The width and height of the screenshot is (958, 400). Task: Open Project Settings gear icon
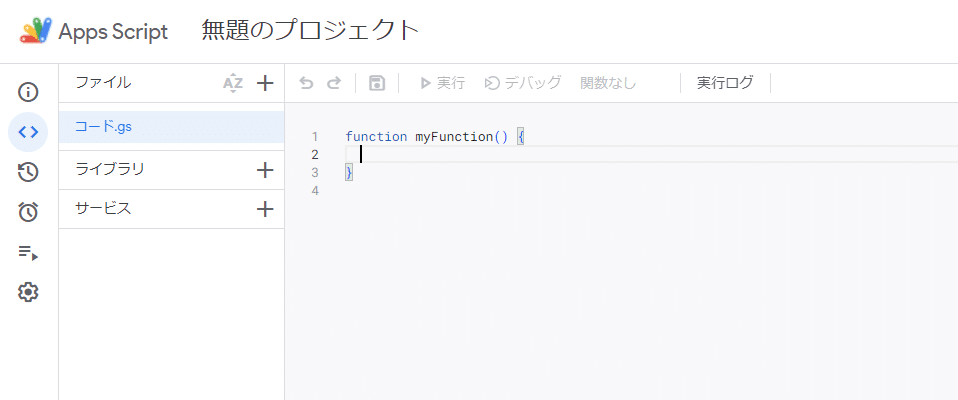pos(28,292)
